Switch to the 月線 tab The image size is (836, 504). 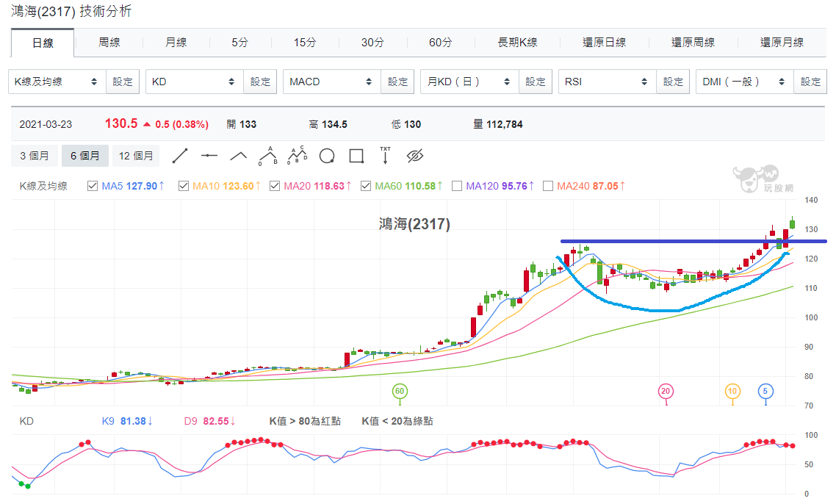tap(176, 42)
